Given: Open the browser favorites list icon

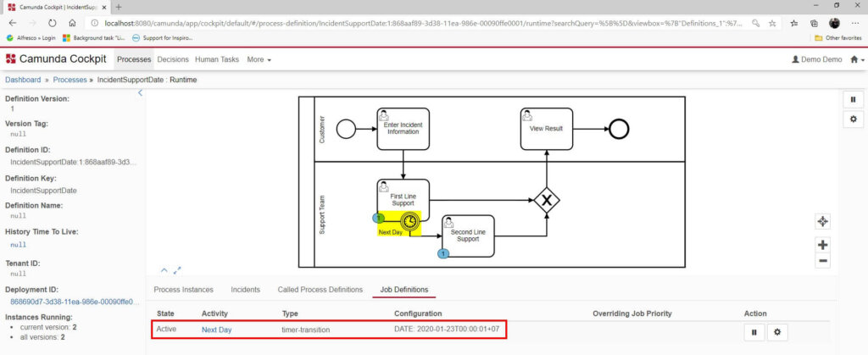Looking at the screenshot, I should tap(794, 23).
